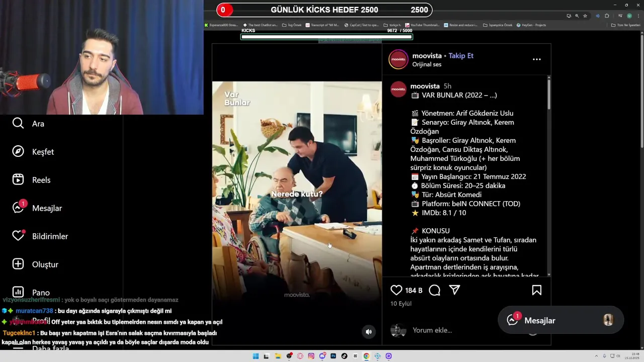Open Windows Start menu

click(x=256, y=356)
